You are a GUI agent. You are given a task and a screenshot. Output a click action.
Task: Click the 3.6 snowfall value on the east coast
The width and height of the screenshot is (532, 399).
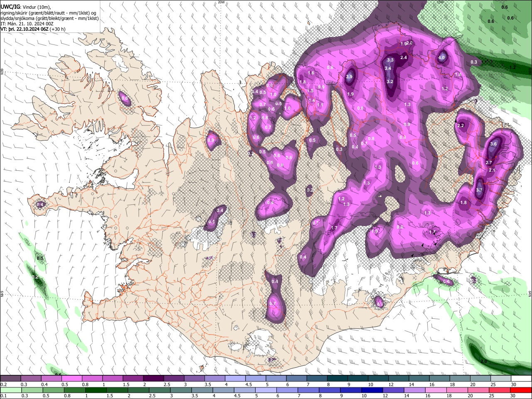tap(493, 144)
